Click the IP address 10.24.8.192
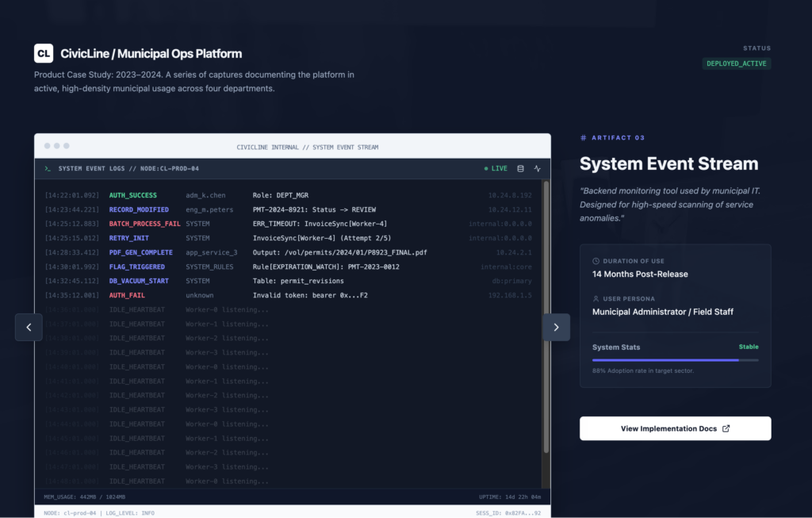Screen dimensions: 812x518 pos(510,195)
